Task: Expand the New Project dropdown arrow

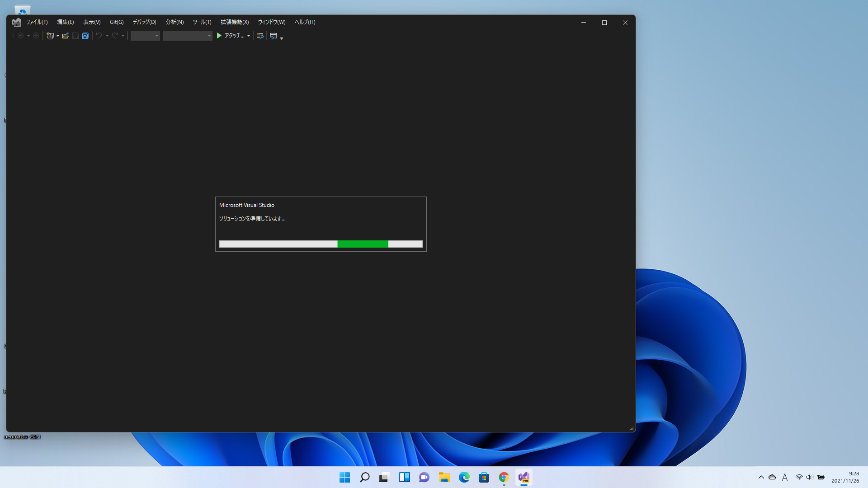Action: [x=58, y=36]
